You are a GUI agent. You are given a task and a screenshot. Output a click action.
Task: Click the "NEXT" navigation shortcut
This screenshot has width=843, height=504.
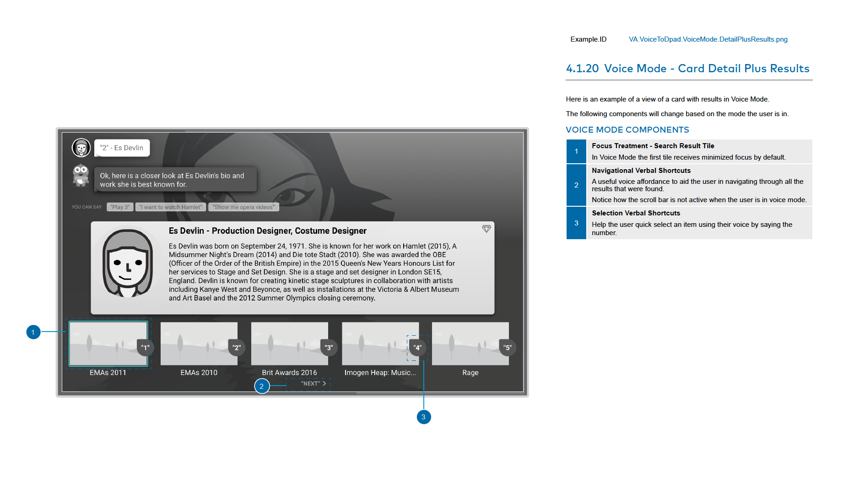tap(313, 384)
